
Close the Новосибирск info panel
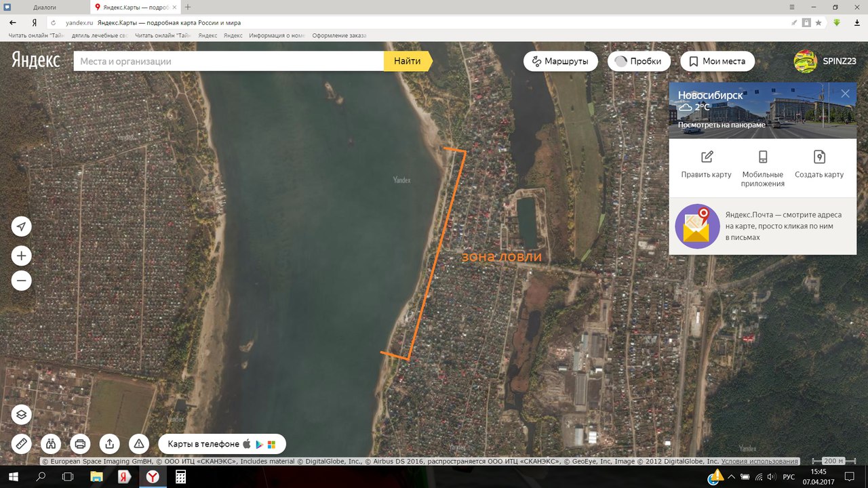[845, 94]
